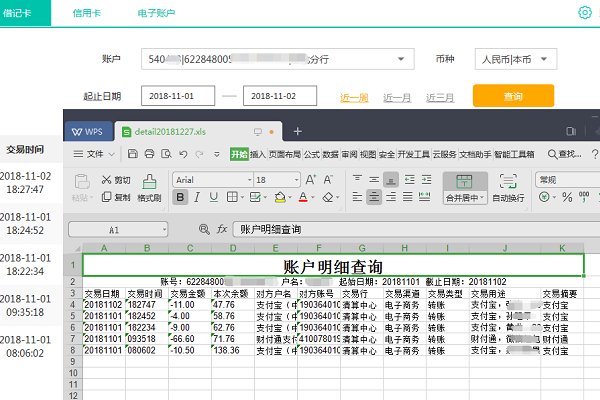Expand the A1 name box dropdown
This screenshot has width=600, height=400.
(164, 230)
